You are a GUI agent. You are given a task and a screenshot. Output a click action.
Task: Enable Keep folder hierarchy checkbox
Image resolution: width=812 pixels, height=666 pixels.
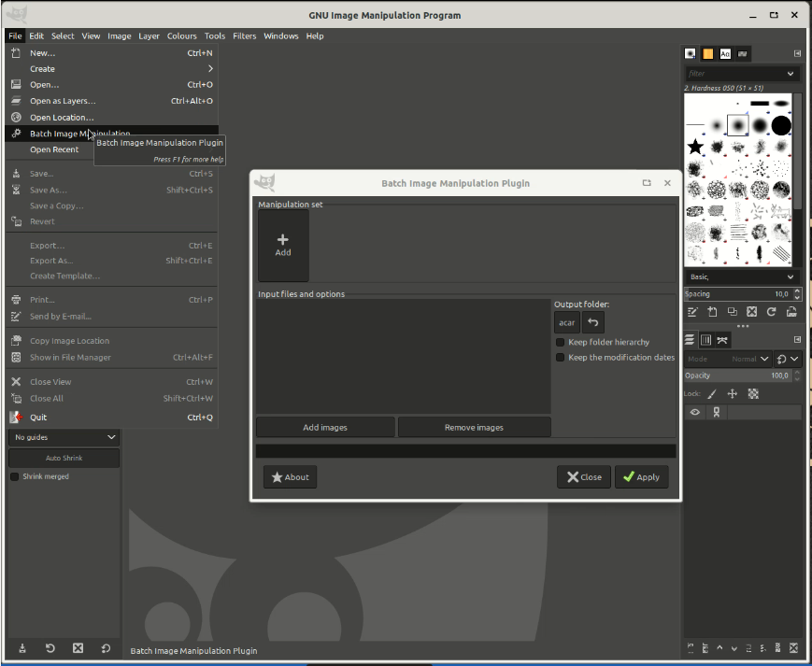click(561, 343)
